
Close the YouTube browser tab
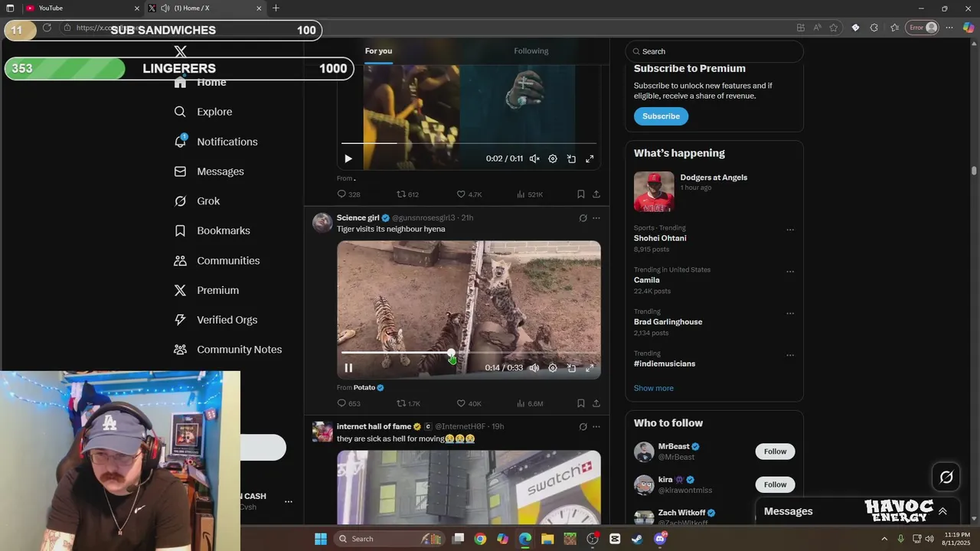tap(137, 8)
